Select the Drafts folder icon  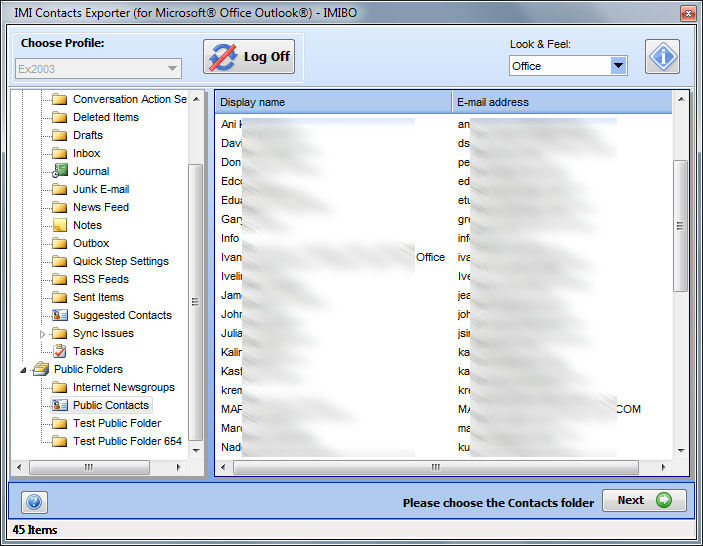click(x=59, y=135)
